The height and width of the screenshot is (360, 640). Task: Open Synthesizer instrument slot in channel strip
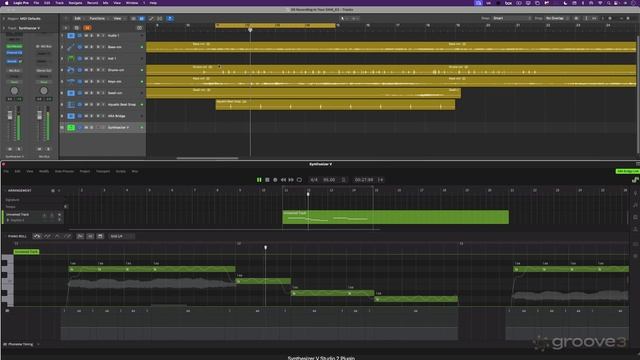(14, 47)
